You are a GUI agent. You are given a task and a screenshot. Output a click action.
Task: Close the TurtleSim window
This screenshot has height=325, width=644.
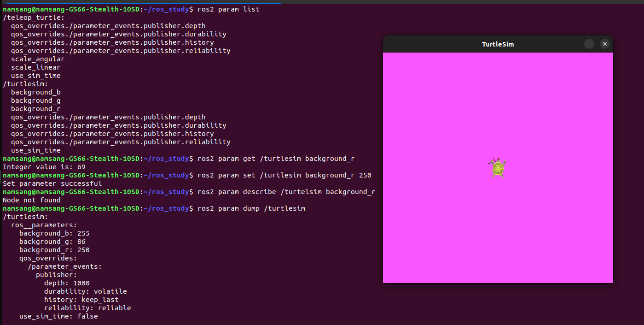pos(605,44)
